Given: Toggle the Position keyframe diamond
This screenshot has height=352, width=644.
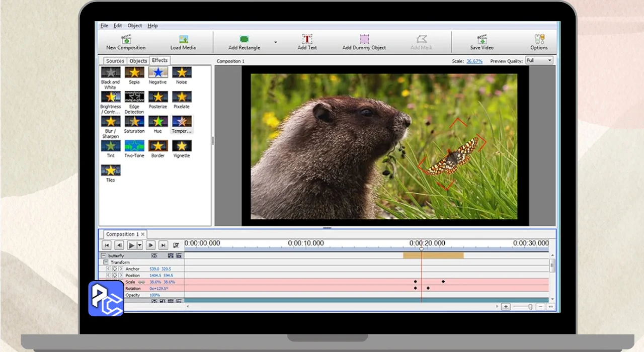Looking at the screenshot, I should click(x=114, y=276).
